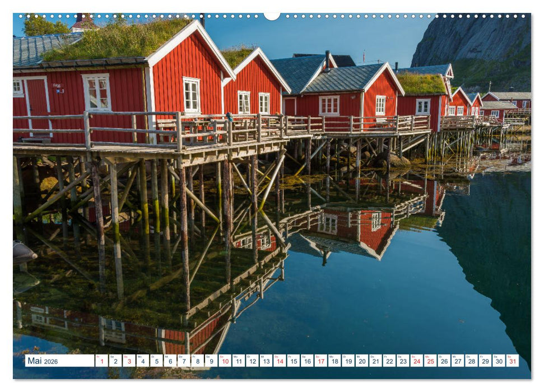Viewport: 544px width, 392px height.
Task: Click the date 21 cell
Action: (376, 362)
